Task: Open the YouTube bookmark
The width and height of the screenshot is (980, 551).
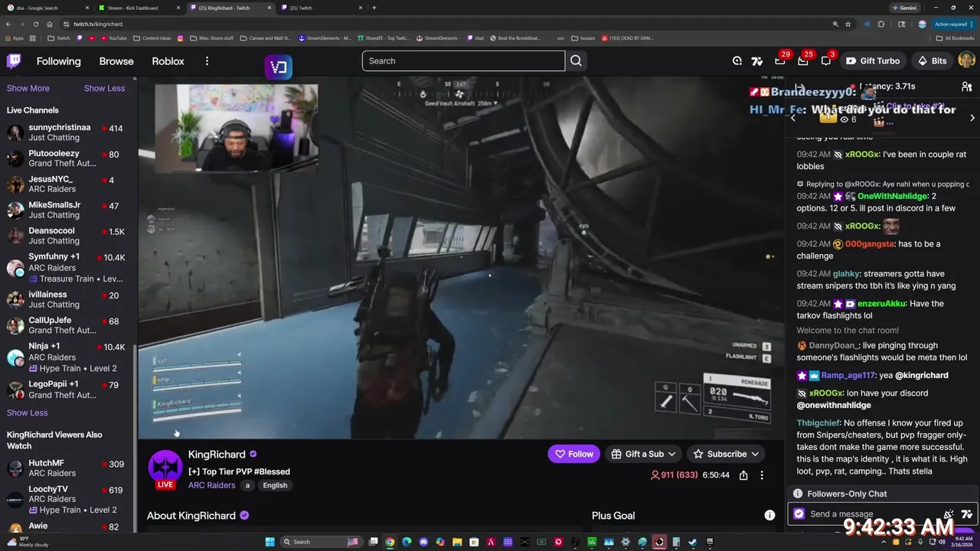Action: [113, 37]
